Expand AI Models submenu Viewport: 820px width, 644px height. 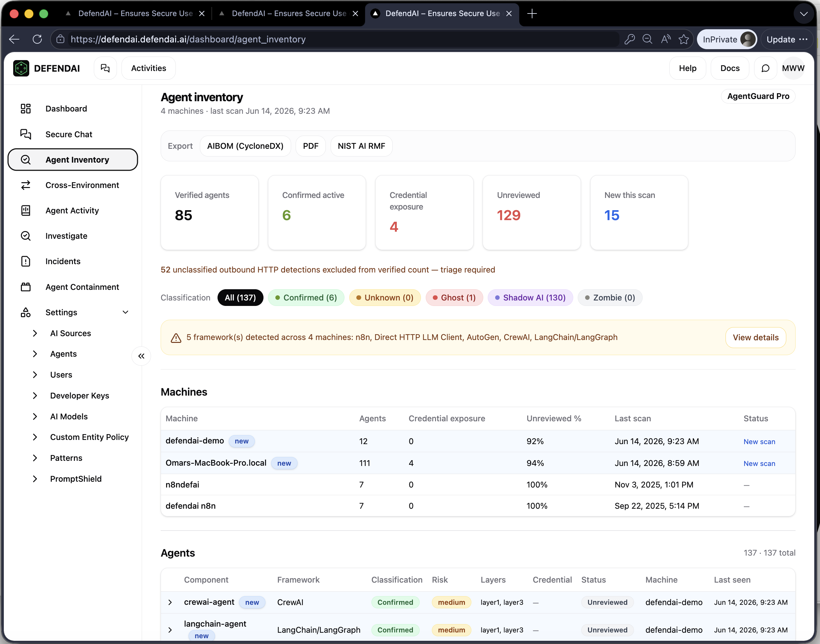click(35, 416)
